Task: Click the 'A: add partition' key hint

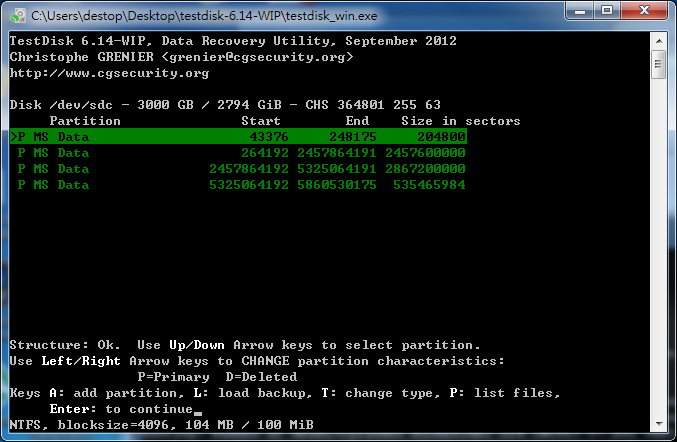Action: coord(116,393)
